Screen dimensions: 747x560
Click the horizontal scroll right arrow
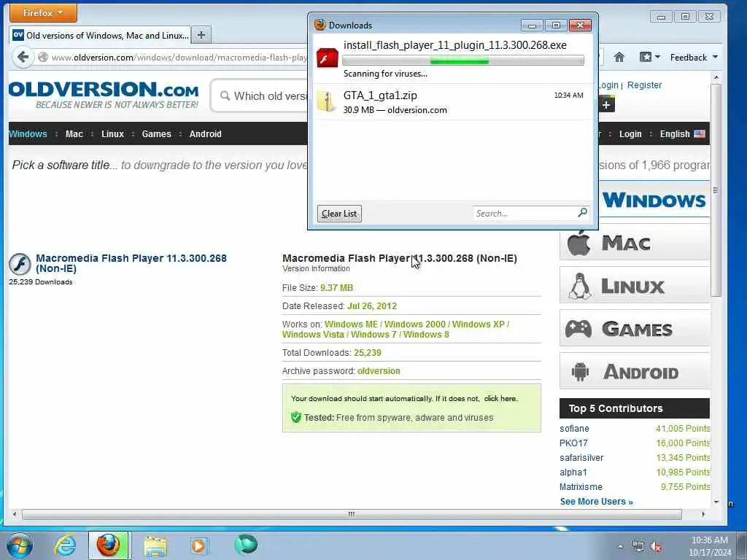tap(703, 514)
